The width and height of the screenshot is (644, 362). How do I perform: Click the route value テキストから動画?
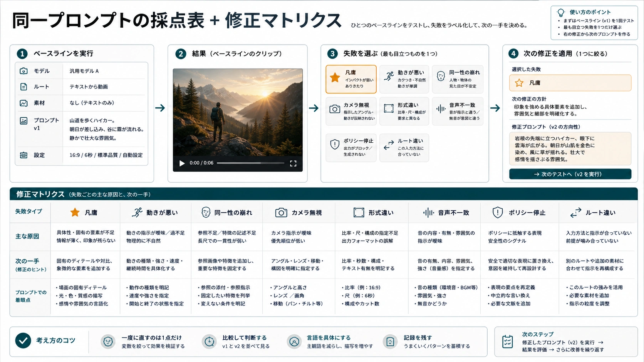(89, 87)
